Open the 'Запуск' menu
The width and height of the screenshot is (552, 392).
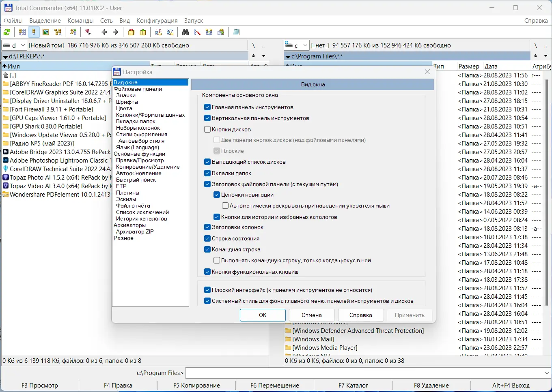[x=194, y=21]
